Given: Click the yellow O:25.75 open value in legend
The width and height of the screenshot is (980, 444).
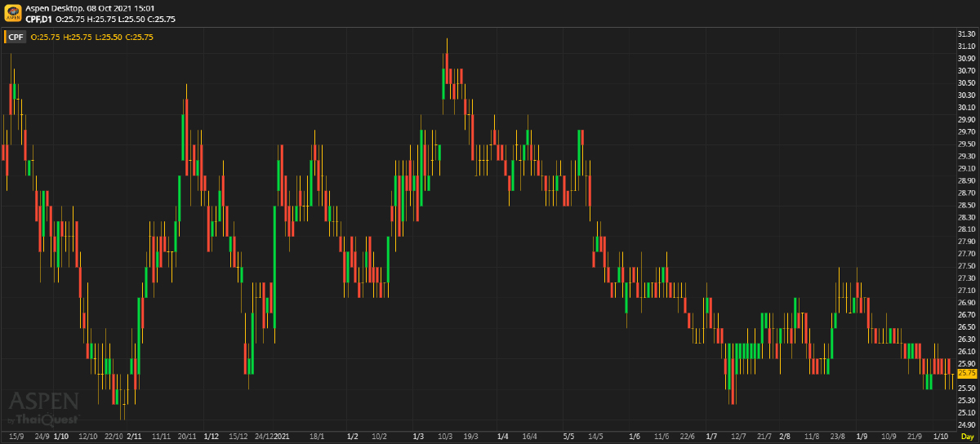Looking at the screenshot, I should coord(45,37).
